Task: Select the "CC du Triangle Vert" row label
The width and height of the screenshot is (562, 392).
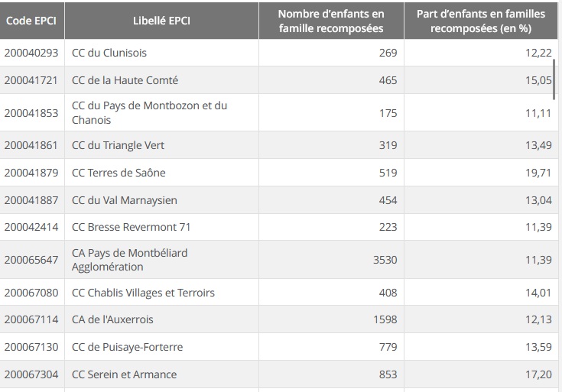Action: [x=118, y=145]
